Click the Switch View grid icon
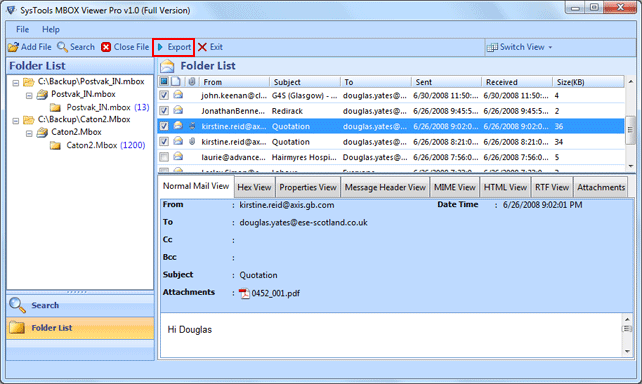 pos(492,47)
